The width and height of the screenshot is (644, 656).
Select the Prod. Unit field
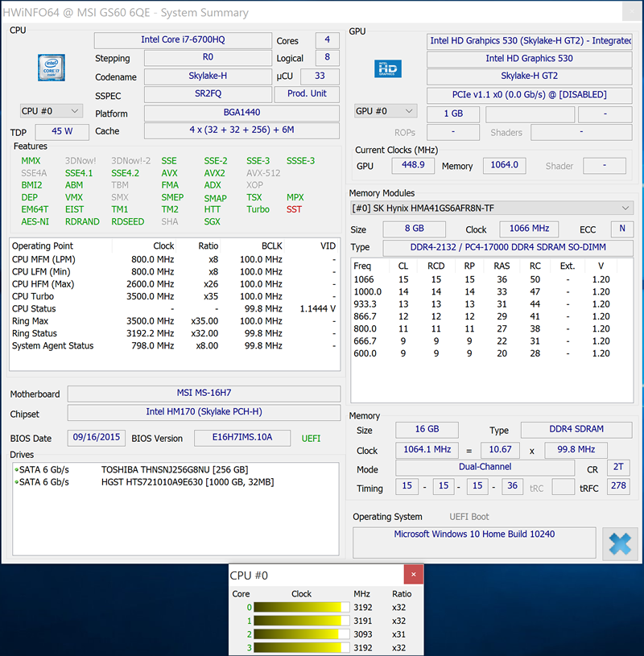(307, 93)
